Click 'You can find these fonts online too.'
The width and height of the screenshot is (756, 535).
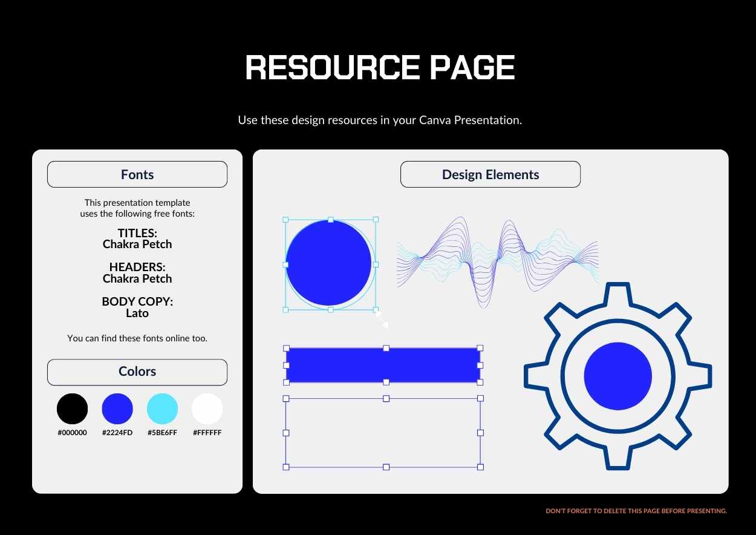[x=137, y=338]
